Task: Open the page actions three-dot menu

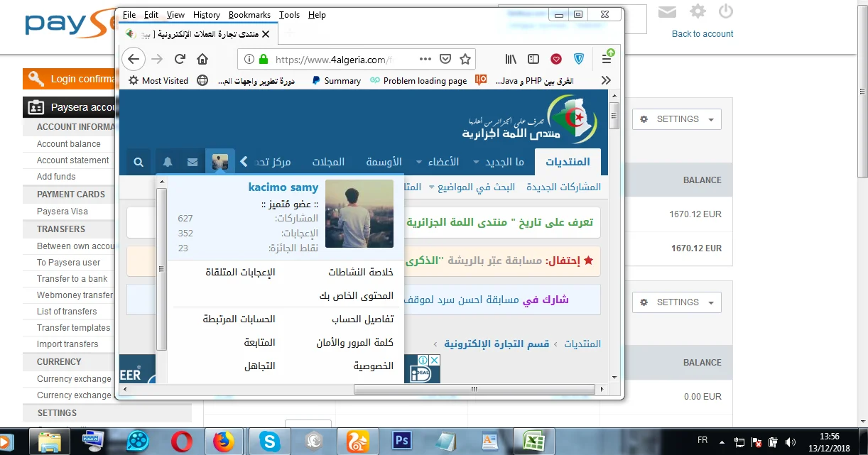Action: coord(425,59)
